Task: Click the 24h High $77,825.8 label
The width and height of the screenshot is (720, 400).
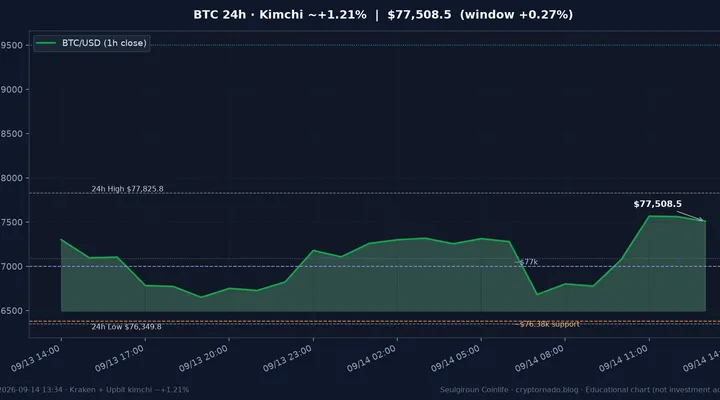Action: (x=127, y=189)
